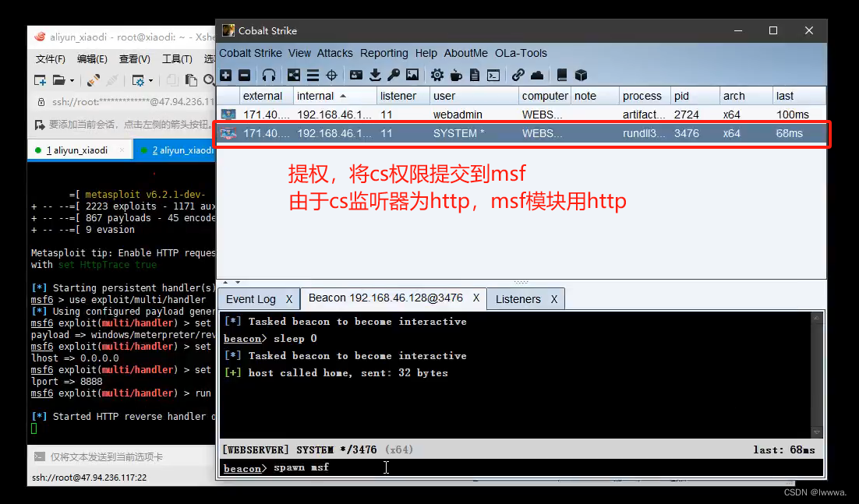Click the coffee cup Java applet icon

click(456, 75)
